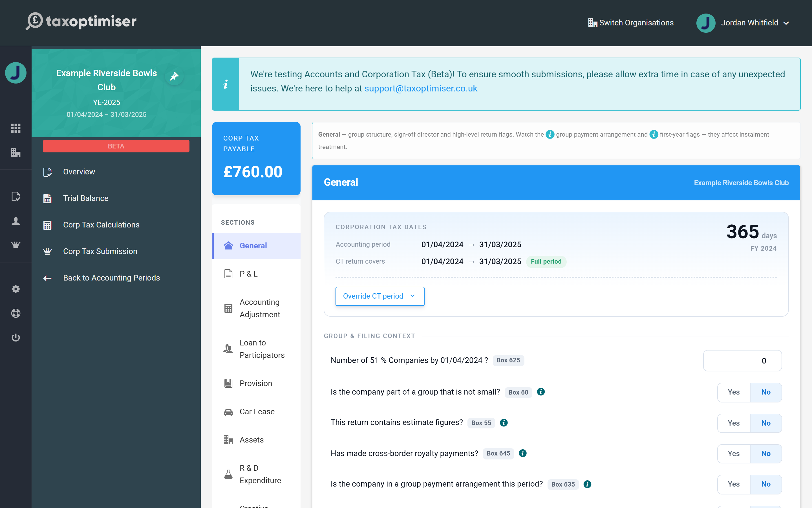Click the group payment arrangement info icon in description
Image resolution: width=812 pixels, height=508 pixels.
coord(550,134)
